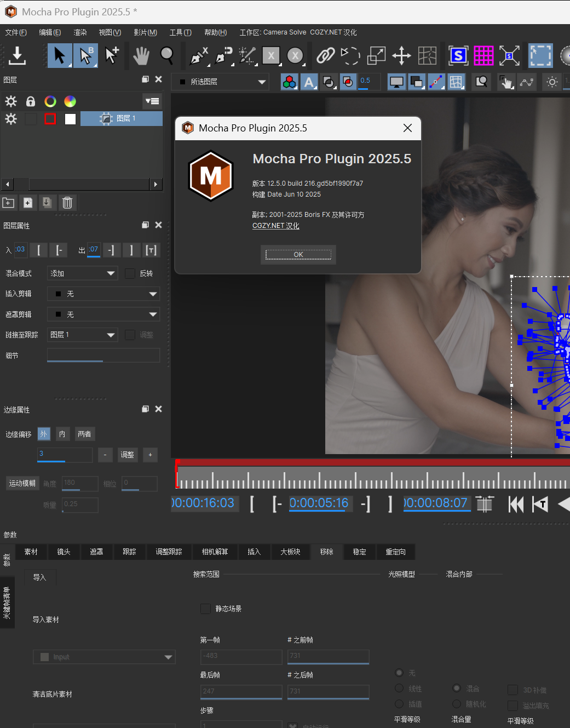Toggle visibility gear for 图层 1
The width and height of the screenshot is (570, 728).
pyautogui.click(x=11, y=119)
